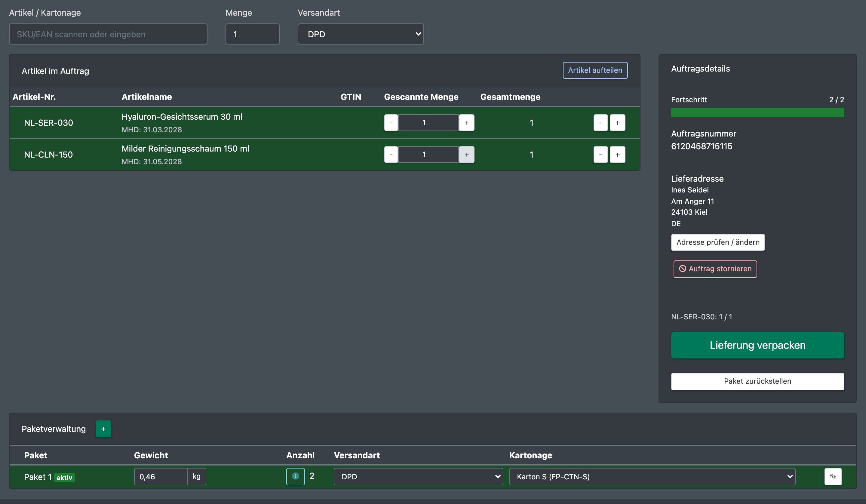The height and width of the screenshot is (504, 866).
Task: Click the GTIN column header
Action: coord(351,97)
